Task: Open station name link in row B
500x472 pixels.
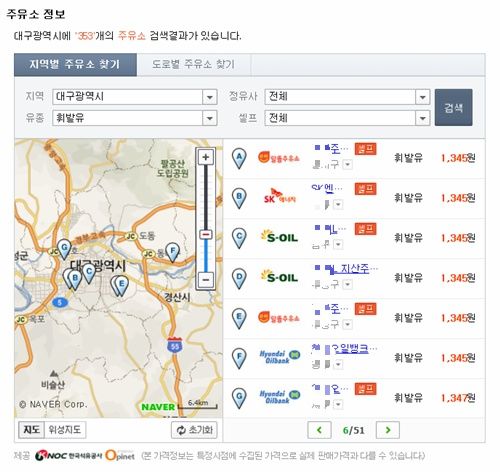Action: [x=327, y=188]
